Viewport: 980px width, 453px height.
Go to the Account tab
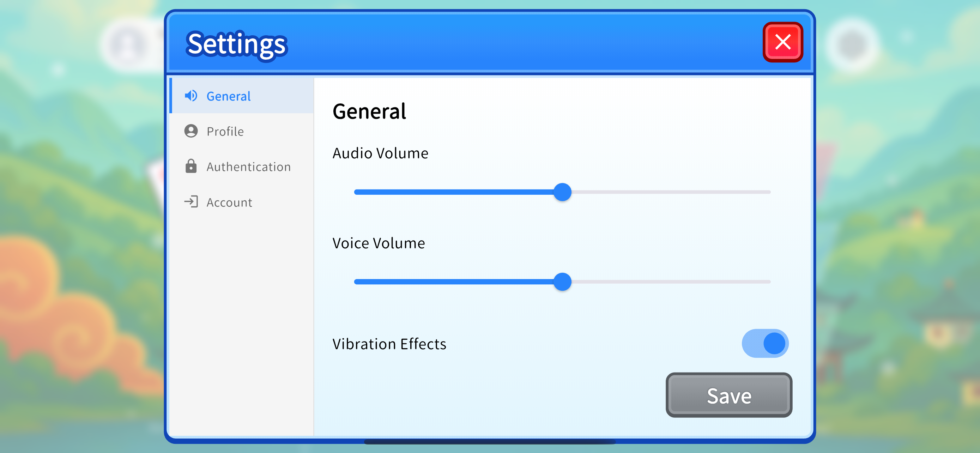point(242,202)
